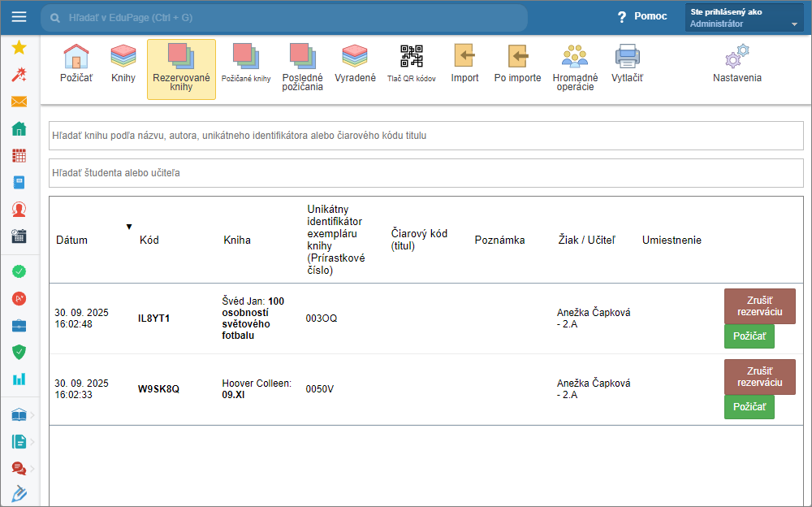Click the Tlač QR kódov icon
Viewport: 812px width, 507px height.
(x=411, y=65)
